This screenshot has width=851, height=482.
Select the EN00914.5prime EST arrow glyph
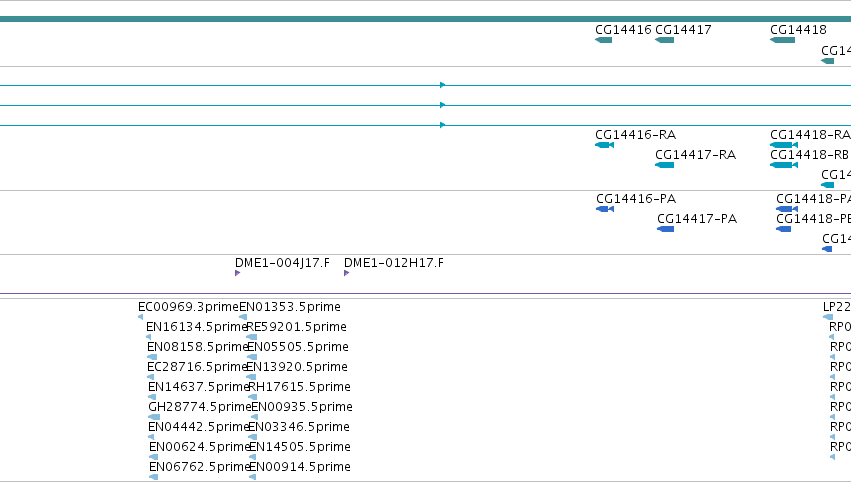(252, 477)
